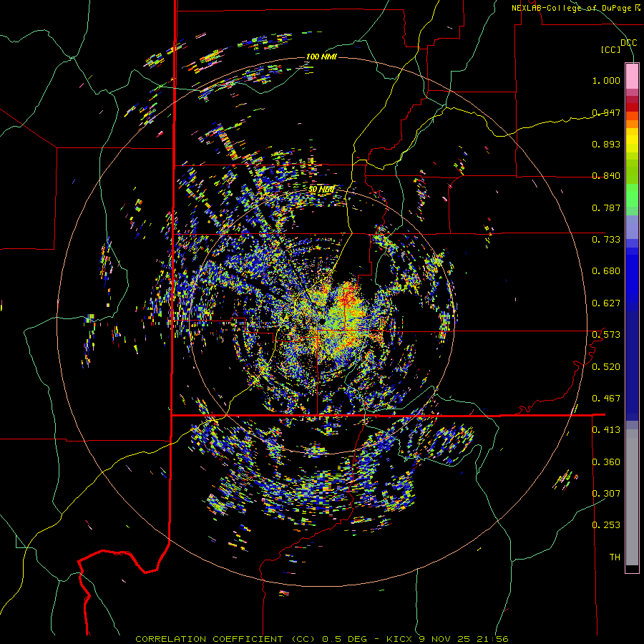Click the 0.840 scale value

pos(606,176)
